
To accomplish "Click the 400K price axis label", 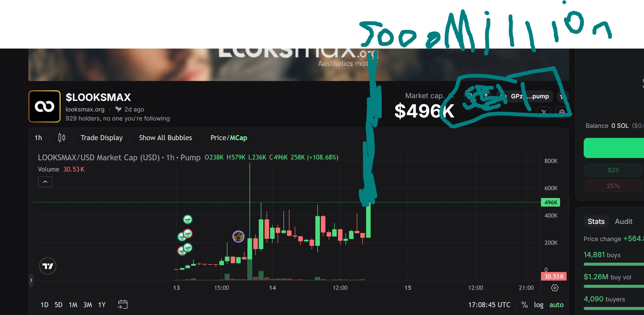I will (x=551, y=216).
